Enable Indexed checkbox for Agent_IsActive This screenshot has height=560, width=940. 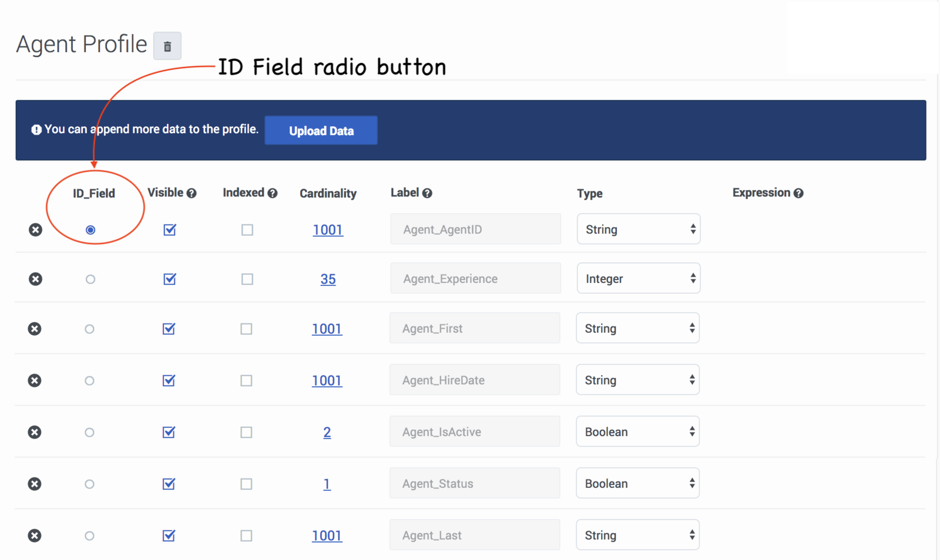pos(246,432)
